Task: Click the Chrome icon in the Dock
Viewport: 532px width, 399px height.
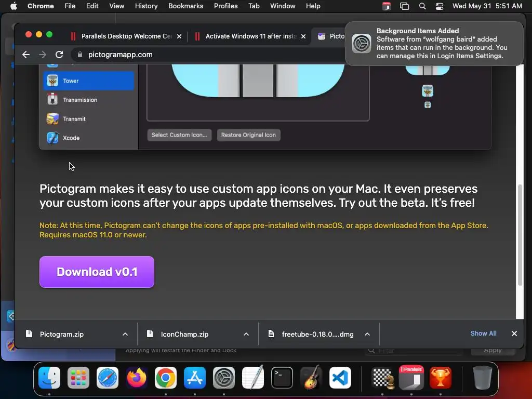Action: pos(166,378)
